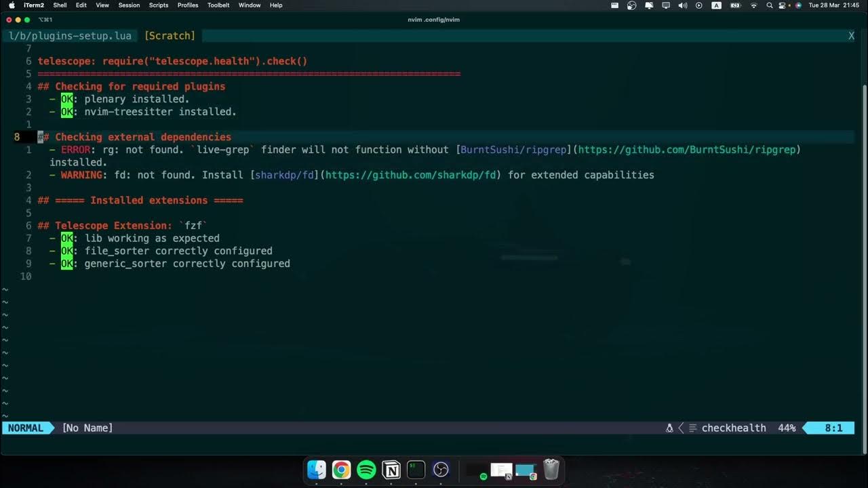Screen dimensions: 868x488
Task: Open display menu bar icon
Action: (665, 5)
